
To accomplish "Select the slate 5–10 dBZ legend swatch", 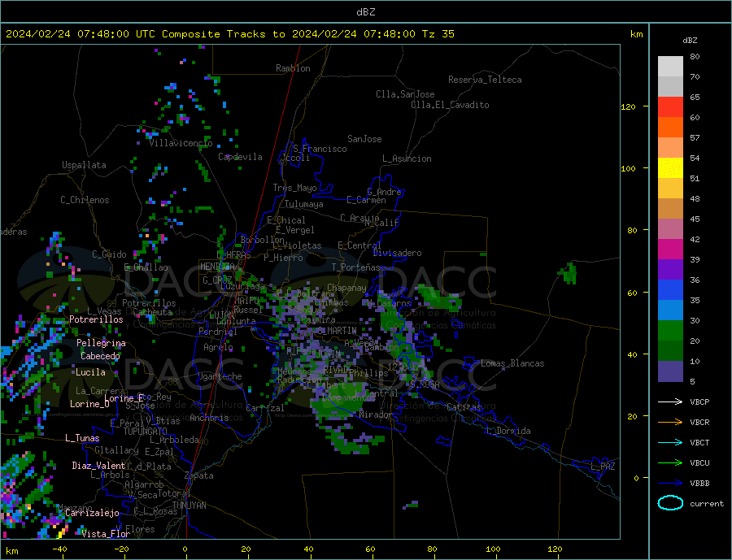I will (670, 371).
